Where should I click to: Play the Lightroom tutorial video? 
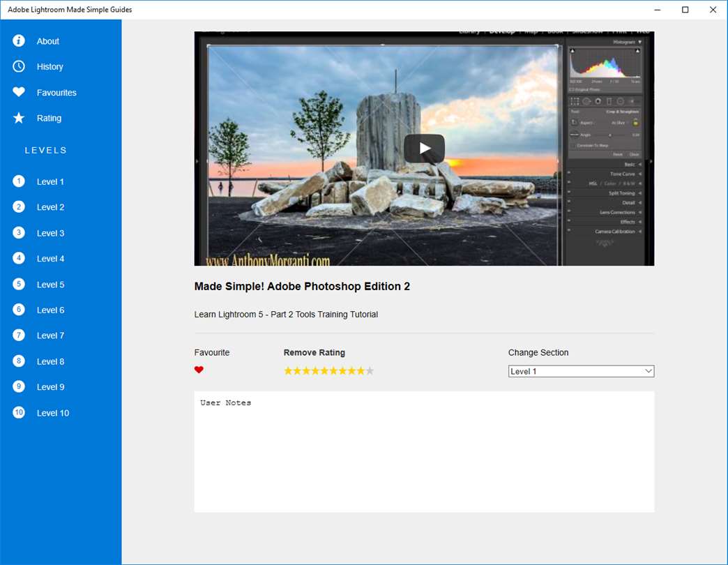click(x=424, y=149)
